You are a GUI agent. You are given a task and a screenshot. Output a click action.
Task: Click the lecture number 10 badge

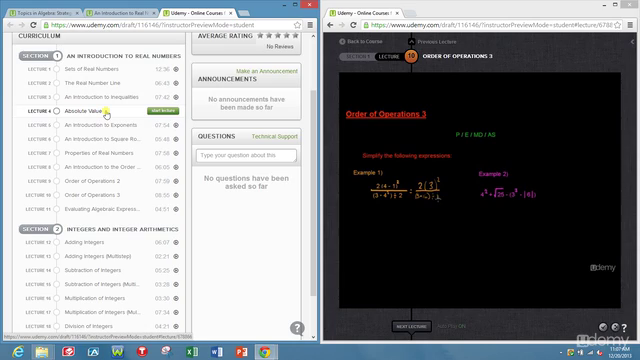tap(411, 56)
